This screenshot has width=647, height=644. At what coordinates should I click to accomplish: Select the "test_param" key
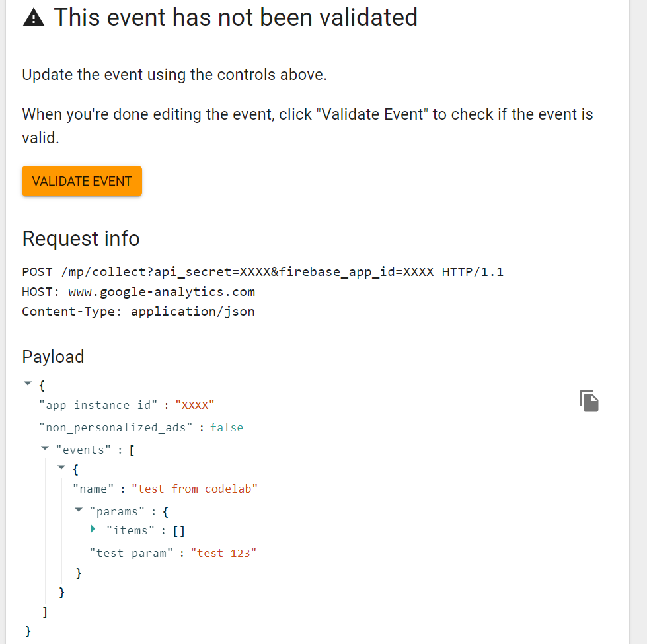pyautogui.click(x=132, y=553)
